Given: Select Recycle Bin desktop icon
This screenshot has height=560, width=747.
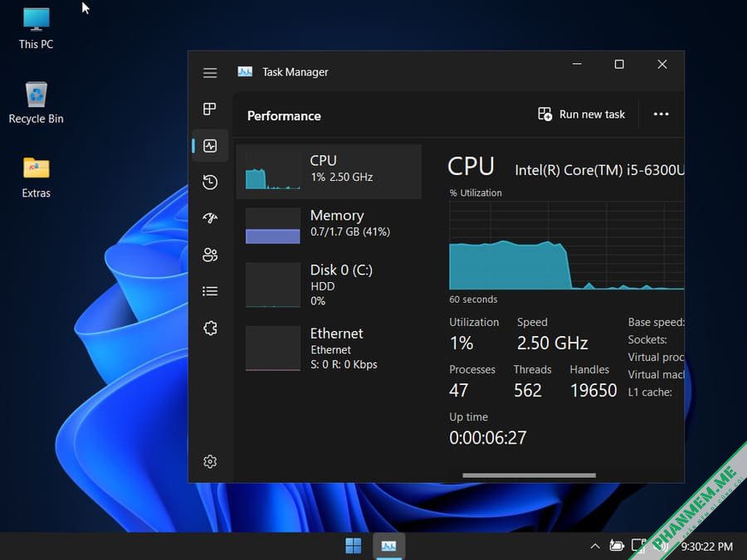Looking at the screenshot, I should tap(37, 102).
